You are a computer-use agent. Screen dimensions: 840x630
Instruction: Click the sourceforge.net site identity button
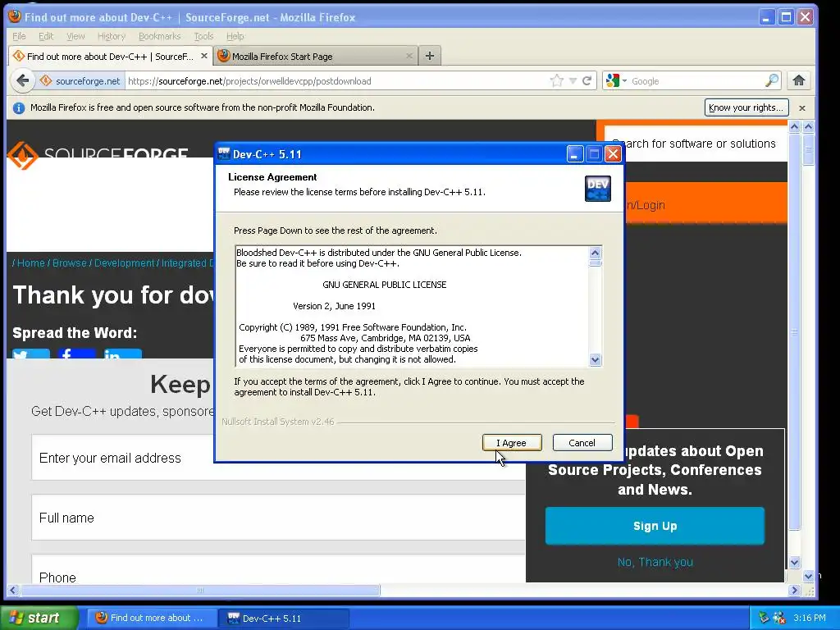80,81
